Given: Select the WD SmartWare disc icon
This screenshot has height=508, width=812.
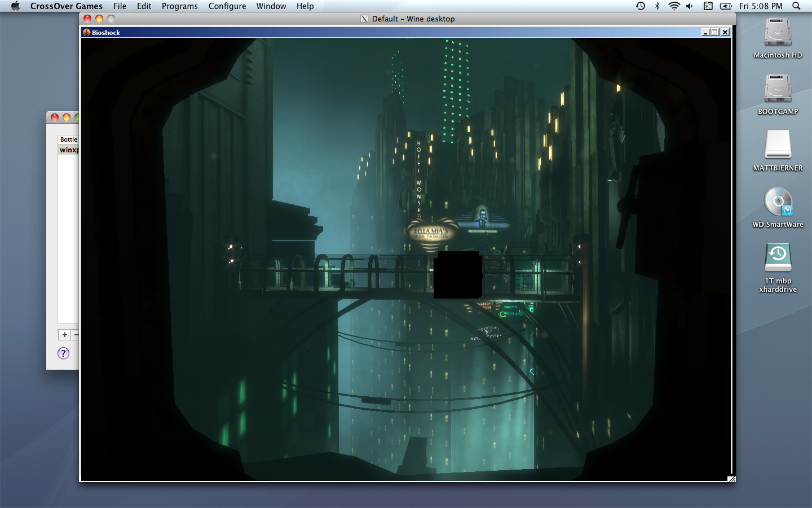Looking at the screenshot, I should [778, 202].
